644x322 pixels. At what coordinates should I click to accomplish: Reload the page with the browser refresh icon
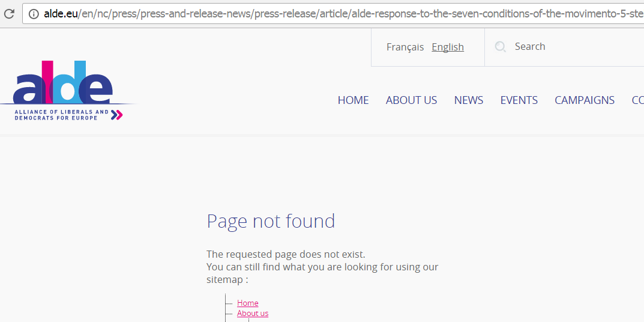[9, 13]
